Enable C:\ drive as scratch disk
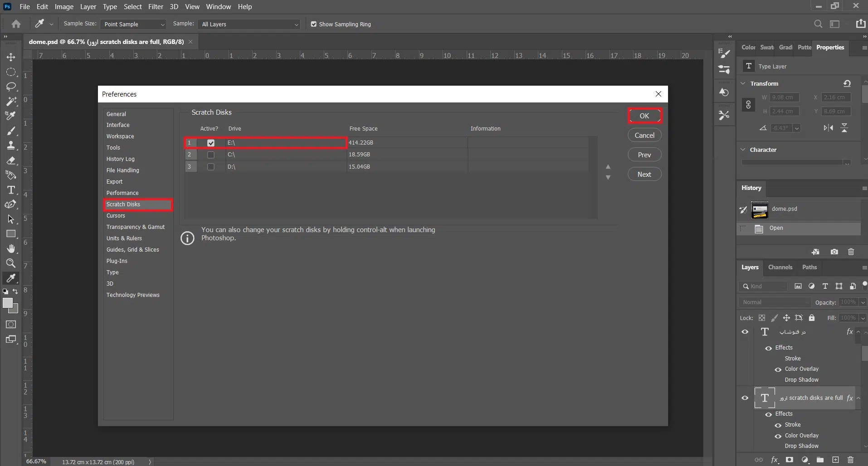This screenshot has height=466, width=868. pyautogui.click(x=211, y=155)
